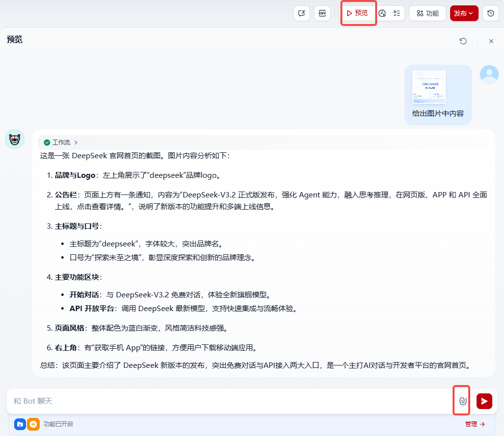Click the 主要功能区块 heading

point(77,277)
